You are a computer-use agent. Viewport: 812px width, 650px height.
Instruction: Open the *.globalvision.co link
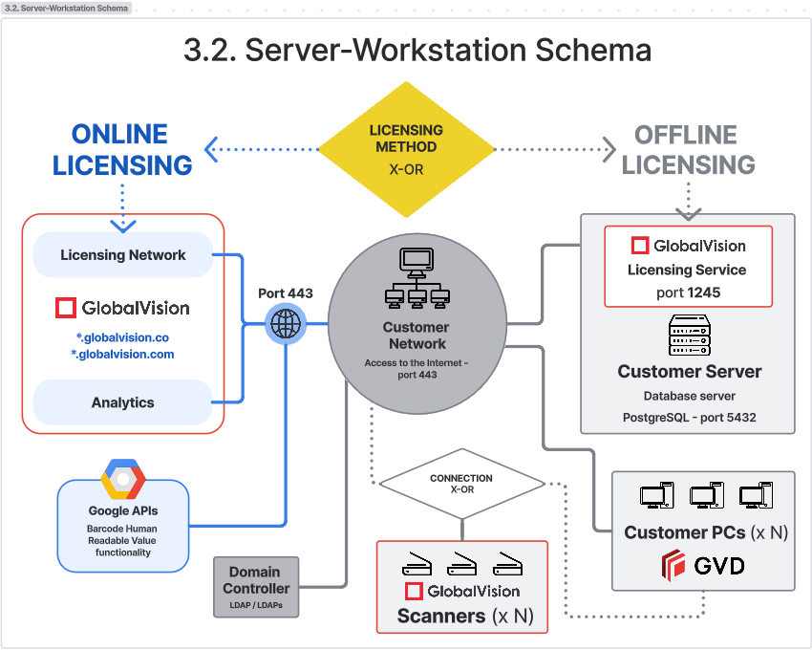click(x=123, y=337)
